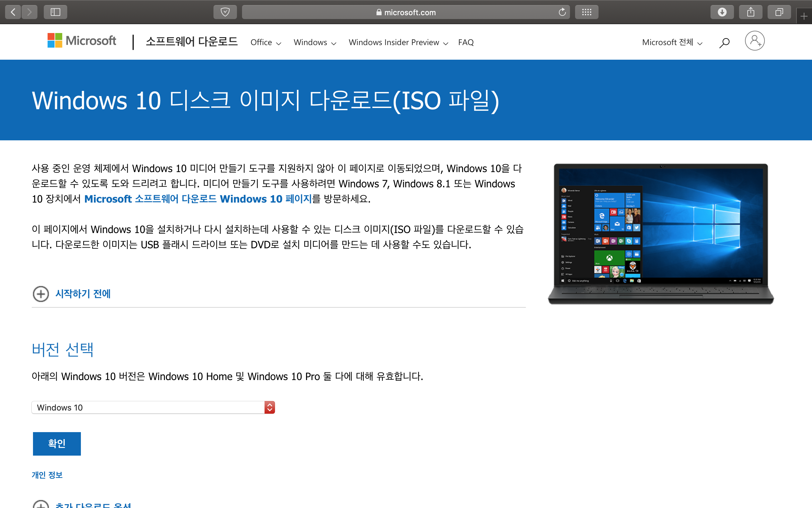
Task: Click the 버전 선택 heading text
Action: coord(62,350)
